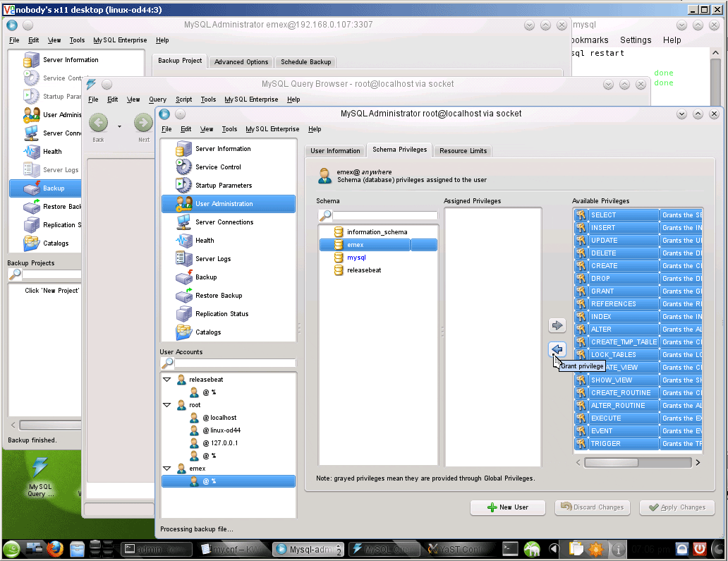728x561 pixels.
Task: Click the Grant privilege left-arrow button
Action: click(x=557, y=349)
